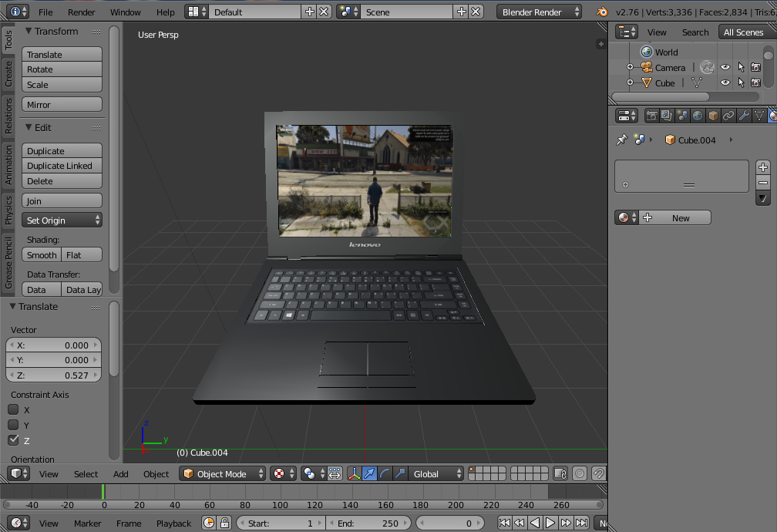The width and height of the screenshot is (777, 532).
Task: Open the Modifiers wrench properties tab
Action: 744,116
